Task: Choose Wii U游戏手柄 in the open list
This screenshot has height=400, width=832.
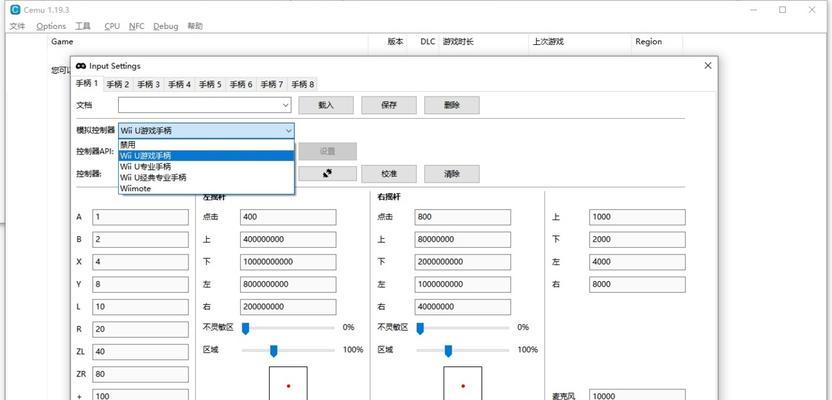Action: point(206,155)
